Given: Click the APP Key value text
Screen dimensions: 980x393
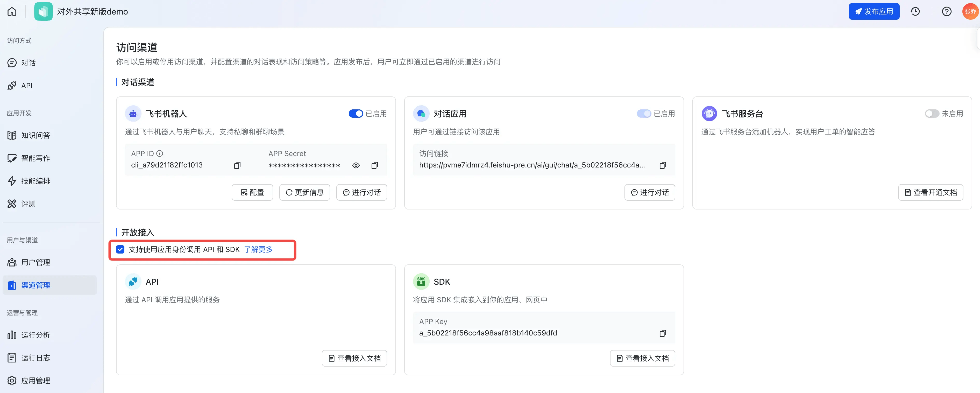Looking at the screenshot, I should click(488, 333).
